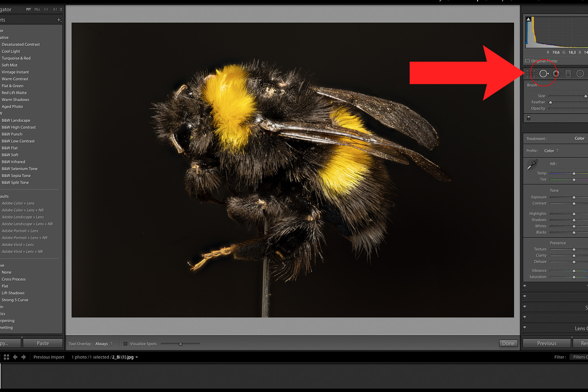Click the Previous button

point(546,343)
